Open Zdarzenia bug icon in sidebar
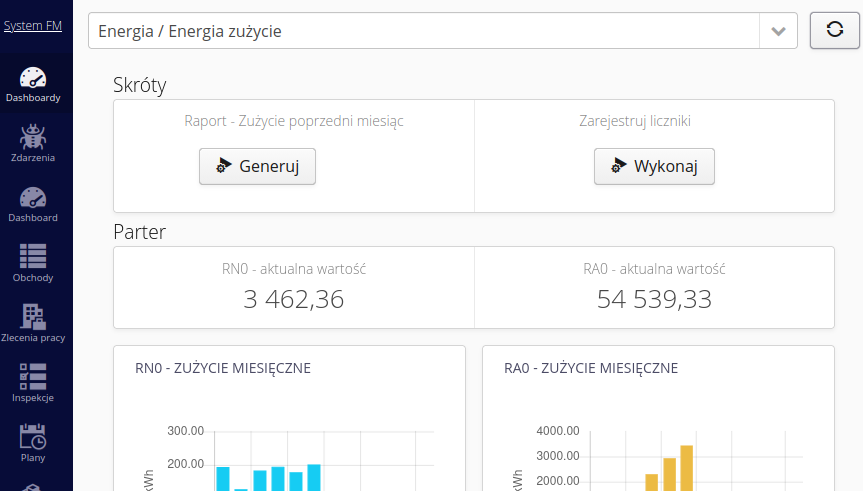The width and height of the screenshot is (863, 491). pyautogui.click(x=33, y=137)
